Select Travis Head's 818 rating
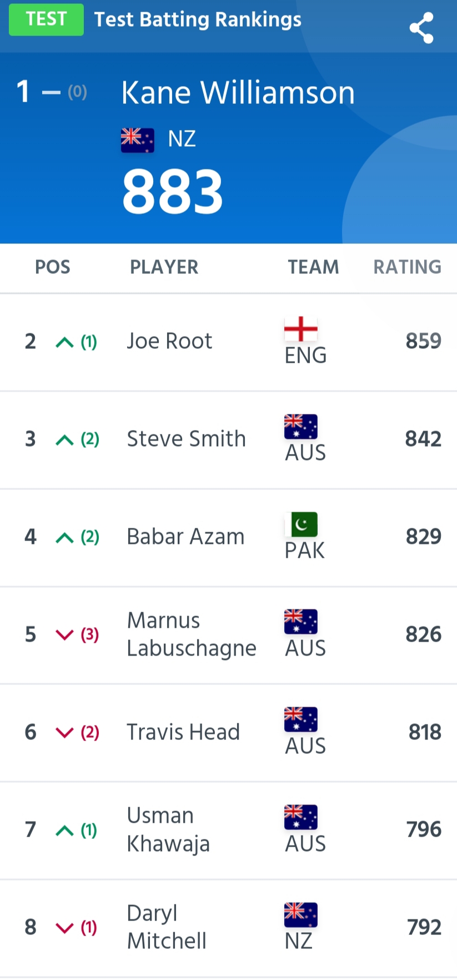The width and height of the screenshot is (457, 980). (425, 732)
